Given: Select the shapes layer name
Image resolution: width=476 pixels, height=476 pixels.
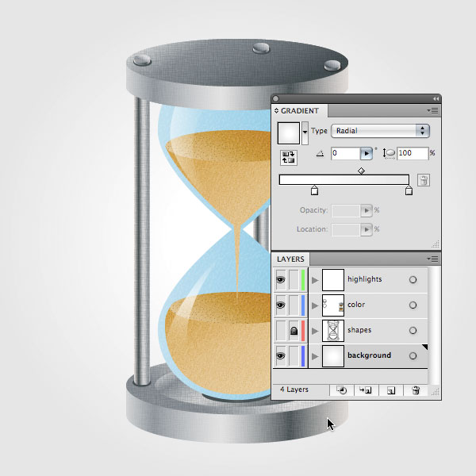Looking at the screenshot, I should pyautogui.click(x=359, y=330).
